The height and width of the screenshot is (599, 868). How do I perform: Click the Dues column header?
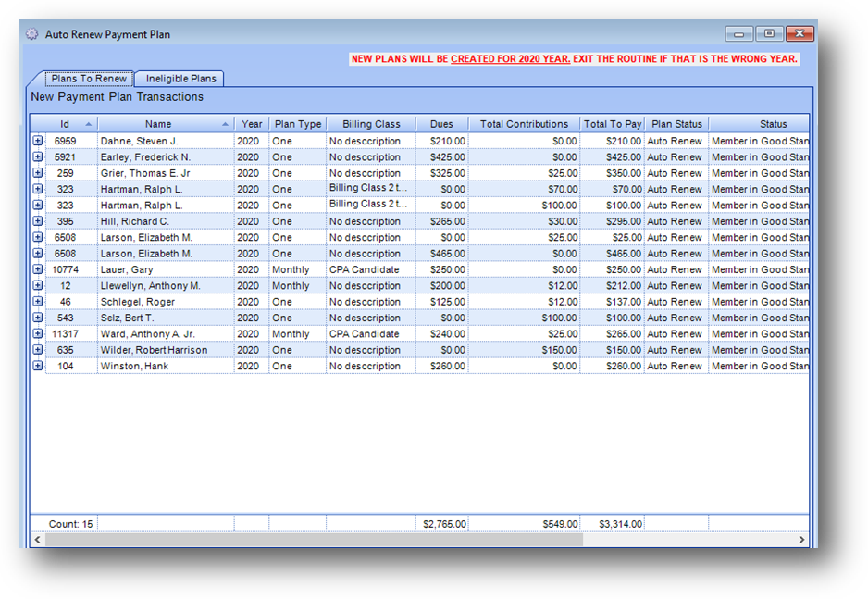tap(441, 124)
